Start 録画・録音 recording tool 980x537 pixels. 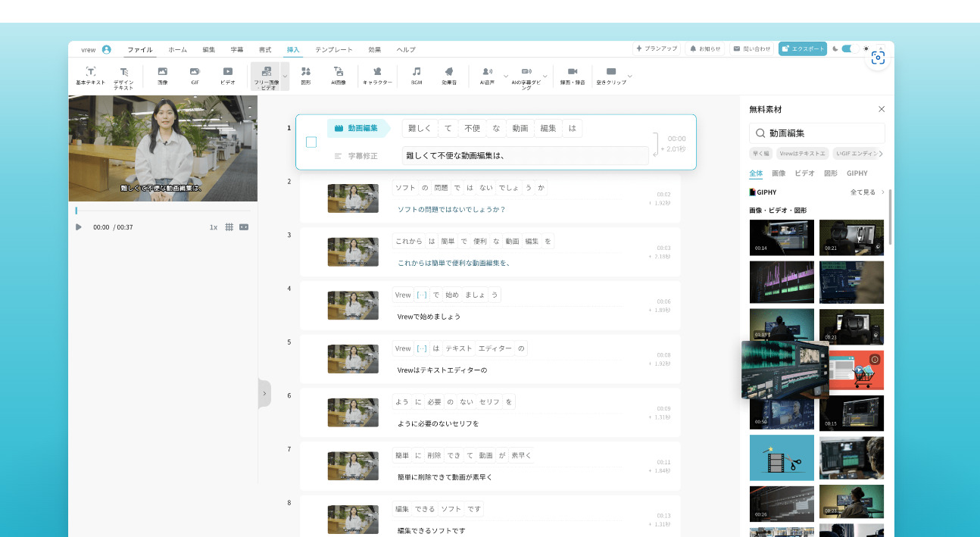[573, 73]
